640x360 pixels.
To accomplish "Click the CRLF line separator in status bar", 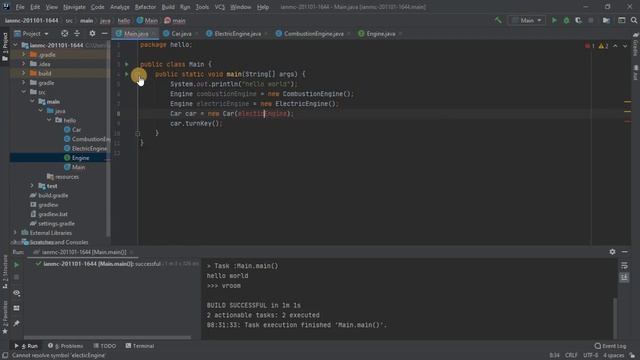I will pyautogui.click(x=571, y=355).
